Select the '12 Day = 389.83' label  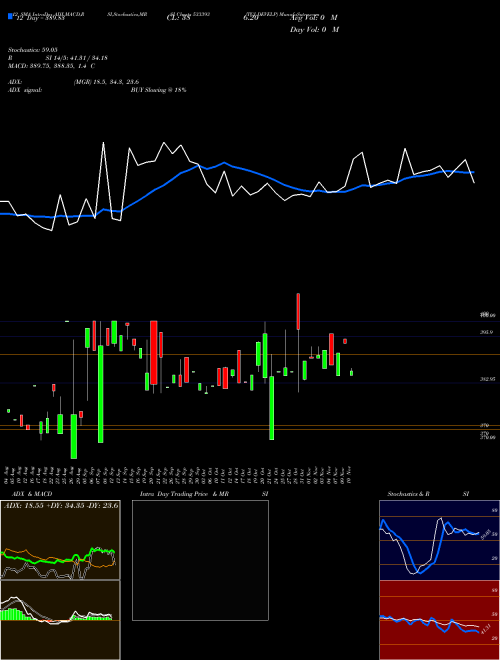[x=40, y=19]
